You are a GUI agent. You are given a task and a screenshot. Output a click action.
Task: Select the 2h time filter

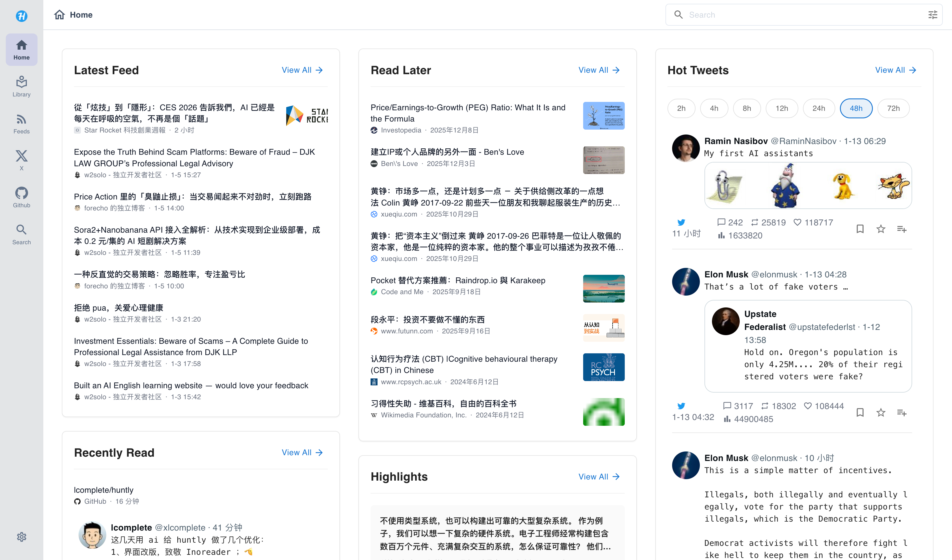[681, 108]
